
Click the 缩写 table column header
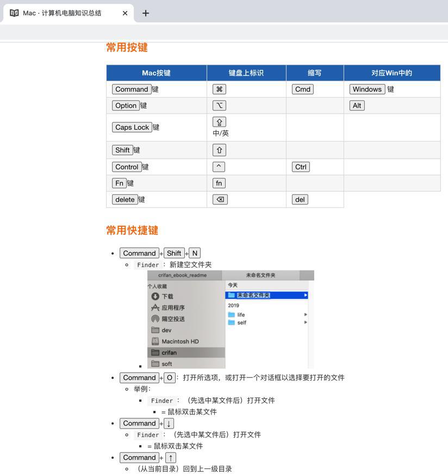pos(315,73)
